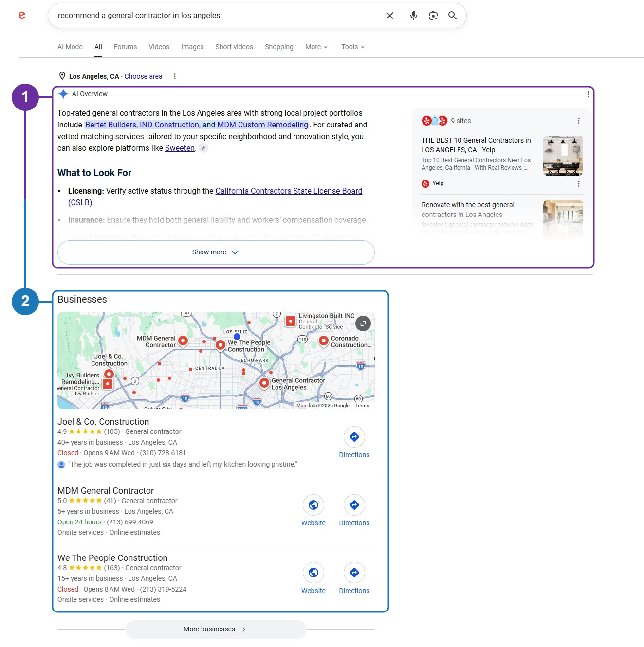Switch to the Short videos tab

click(x=234, y=47)
